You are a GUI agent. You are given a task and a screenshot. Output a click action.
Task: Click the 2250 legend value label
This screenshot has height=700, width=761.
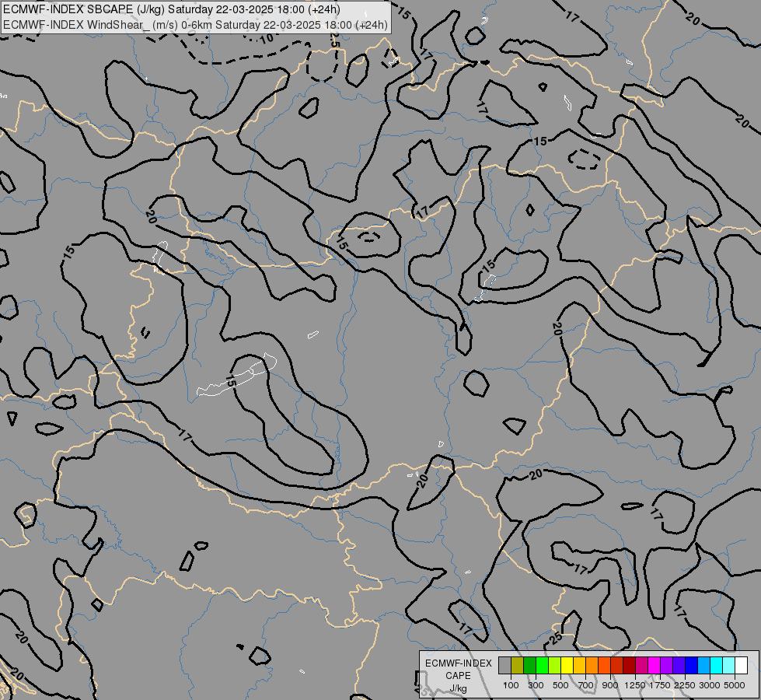(685, 685)
